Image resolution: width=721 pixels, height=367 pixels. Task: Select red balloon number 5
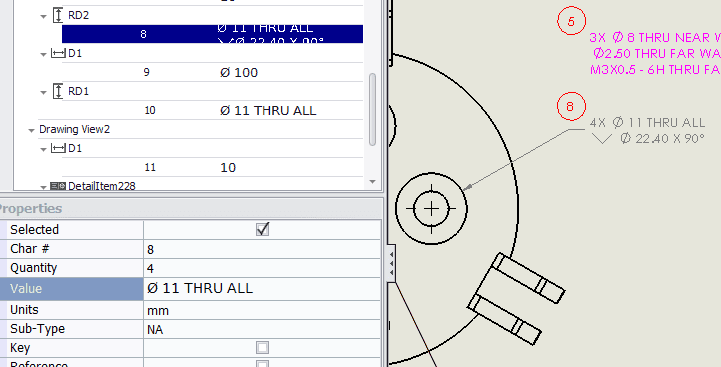pos(571,21)
